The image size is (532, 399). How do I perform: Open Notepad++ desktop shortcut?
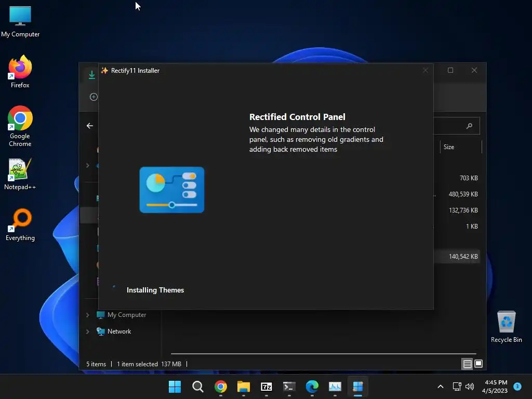(x=20, y=174)
